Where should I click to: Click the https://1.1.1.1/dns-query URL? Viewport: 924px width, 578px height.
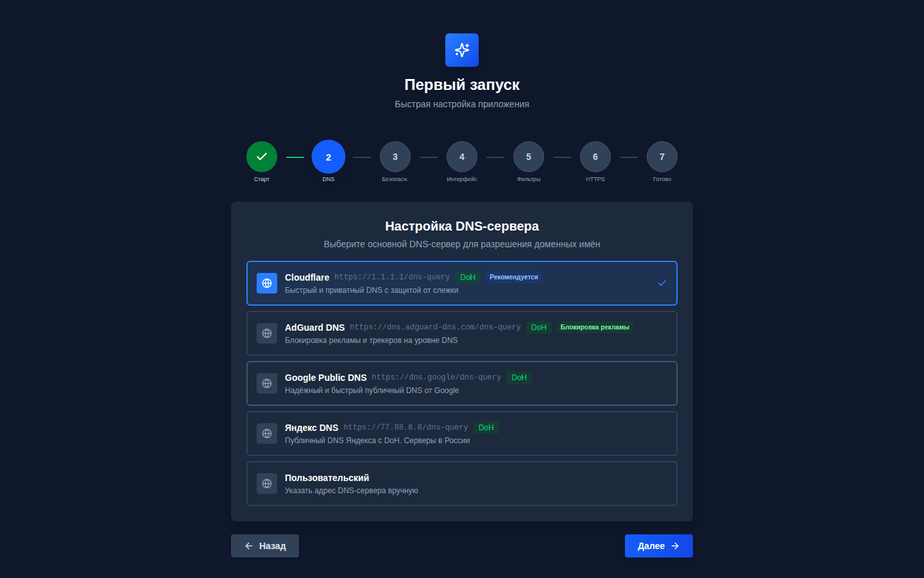pyautogui.click(x=392, y=277)
